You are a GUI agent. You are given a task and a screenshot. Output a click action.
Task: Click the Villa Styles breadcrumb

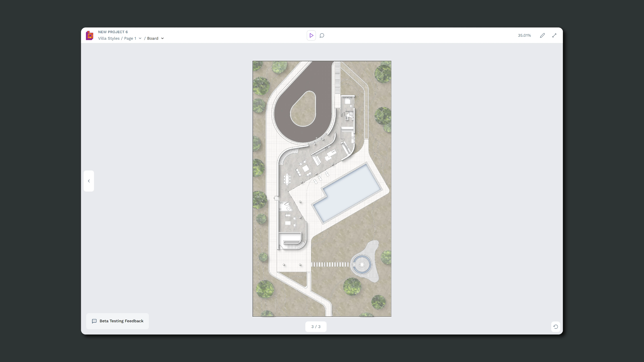point(109,38)
